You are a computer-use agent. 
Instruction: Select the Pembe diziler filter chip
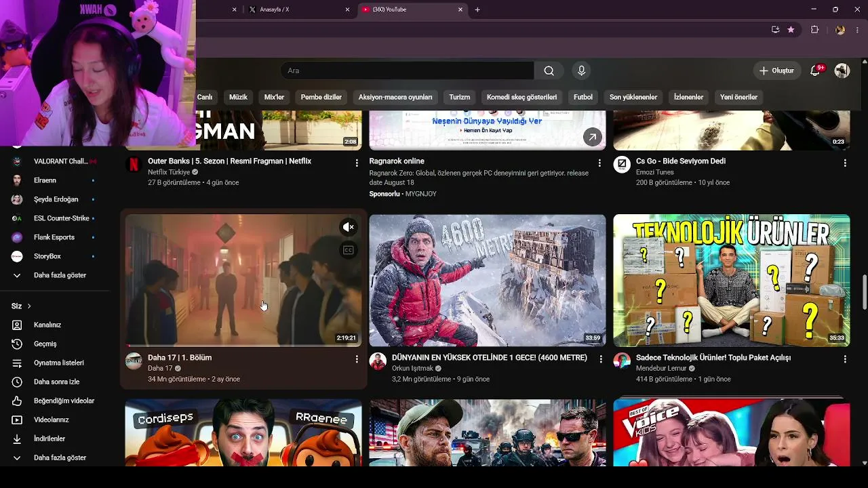(321, 97)
